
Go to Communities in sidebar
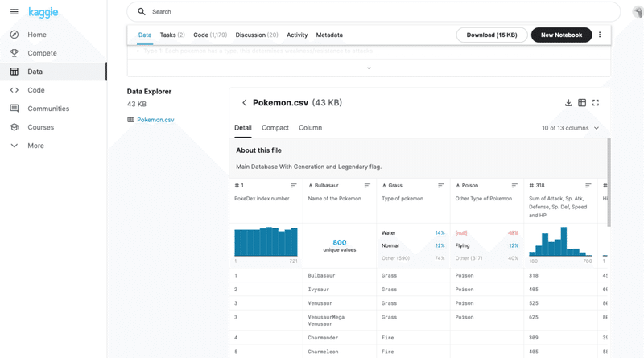(x=48, y=109)
